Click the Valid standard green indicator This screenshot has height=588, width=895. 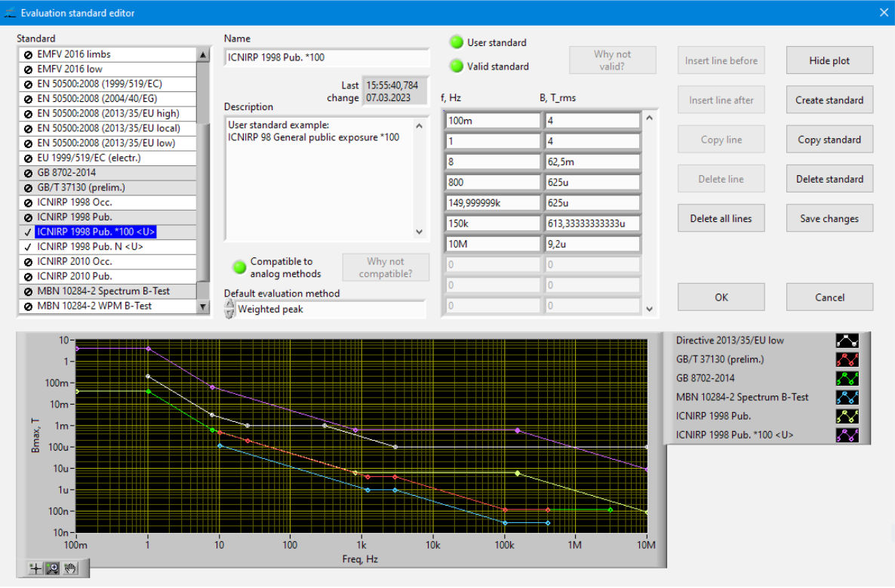pos(456,66)
